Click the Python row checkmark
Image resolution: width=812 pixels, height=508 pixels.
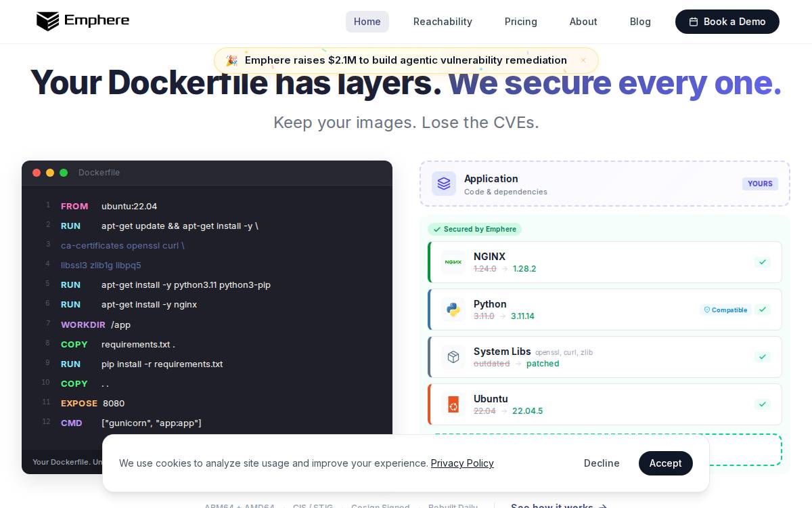click(763, 310)
